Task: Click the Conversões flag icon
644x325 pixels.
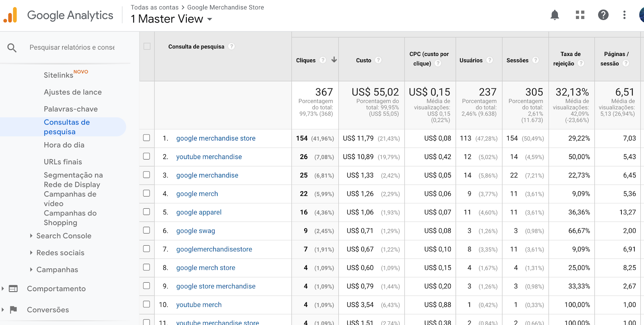Action: (x=13, y=309)
